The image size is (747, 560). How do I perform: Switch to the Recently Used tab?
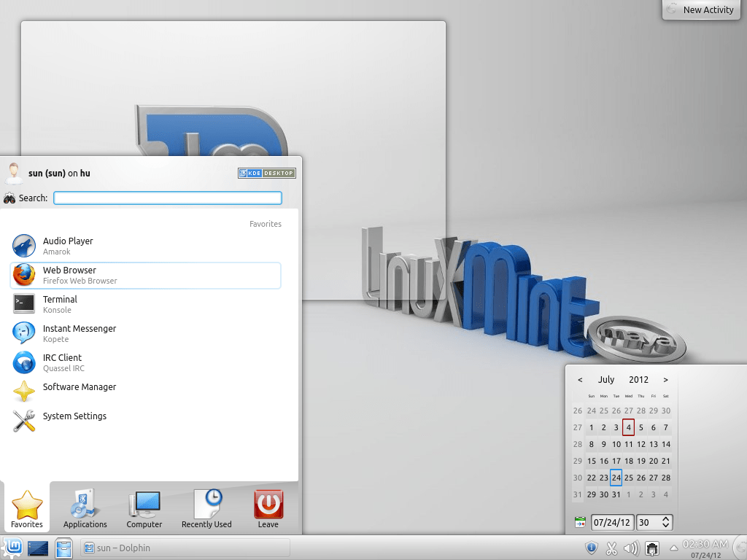(x=206, y=508)
